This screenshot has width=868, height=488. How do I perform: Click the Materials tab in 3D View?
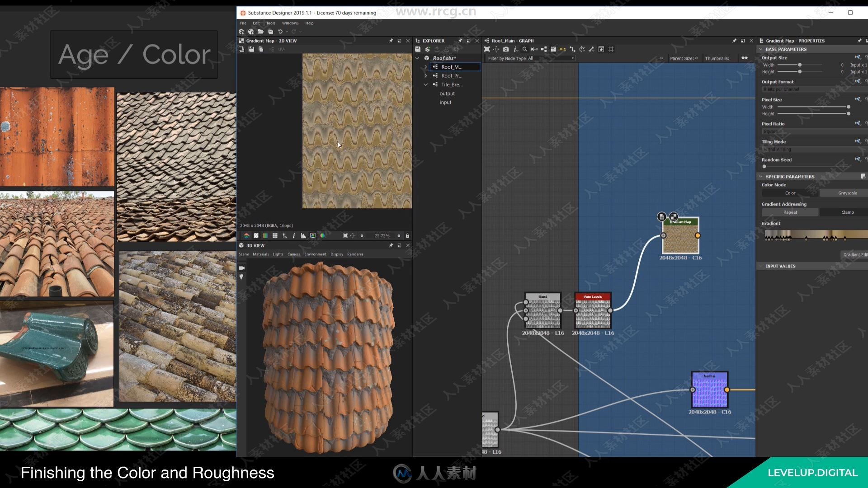pos(260,254)
